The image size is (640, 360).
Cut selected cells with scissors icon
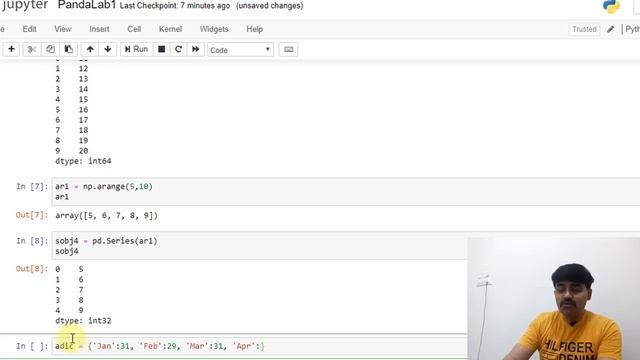point(32,49)
